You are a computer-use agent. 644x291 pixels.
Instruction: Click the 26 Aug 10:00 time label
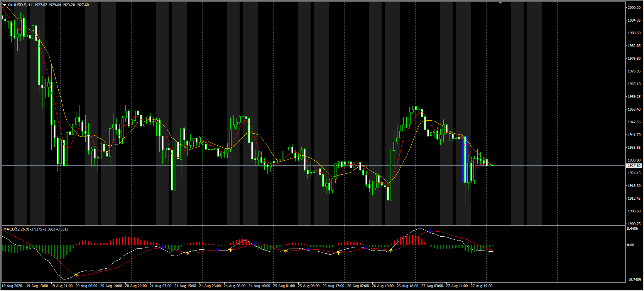tap(383, 286)
